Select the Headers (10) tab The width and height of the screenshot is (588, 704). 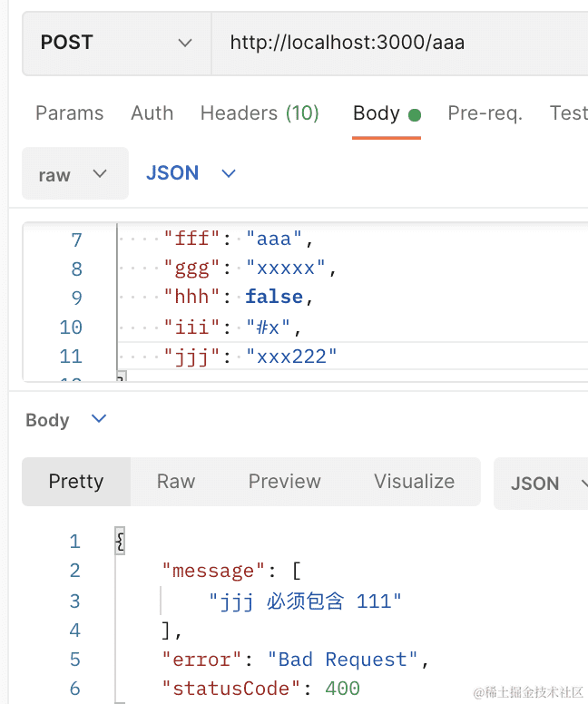[x=260, y=113]
